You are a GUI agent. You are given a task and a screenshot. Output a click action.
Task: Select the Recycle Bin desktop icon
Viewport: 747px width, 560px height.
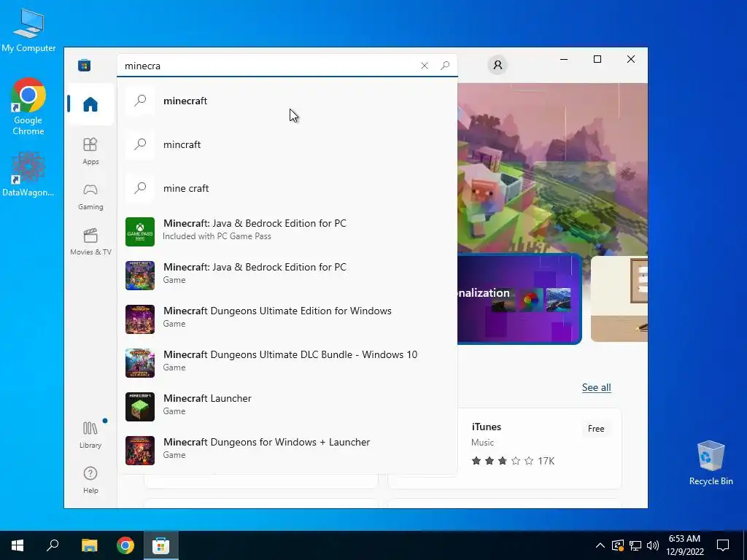tap(711, 463)
